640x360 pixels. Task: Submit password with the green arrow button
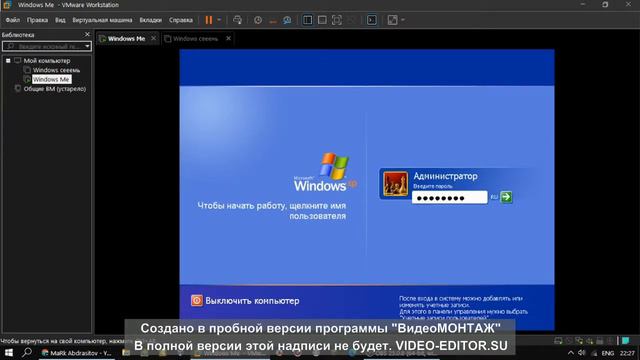[x=506, y=197]
